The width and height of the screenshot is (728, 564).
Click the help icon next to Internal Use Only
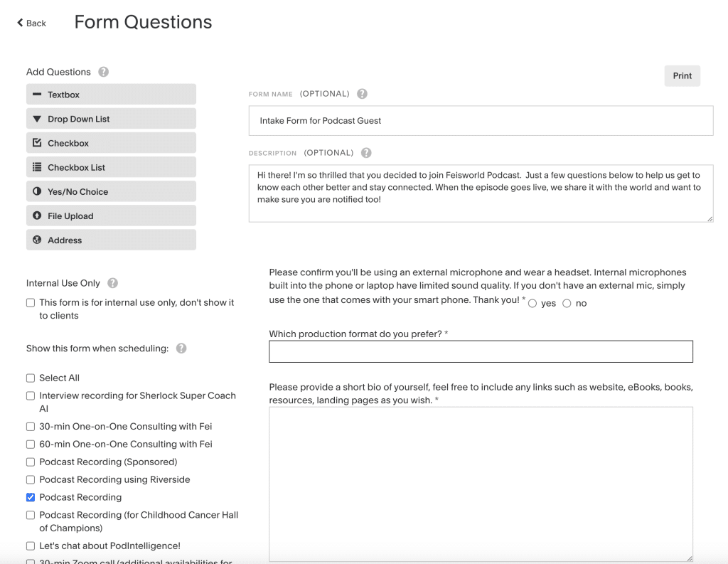point(113,283)
